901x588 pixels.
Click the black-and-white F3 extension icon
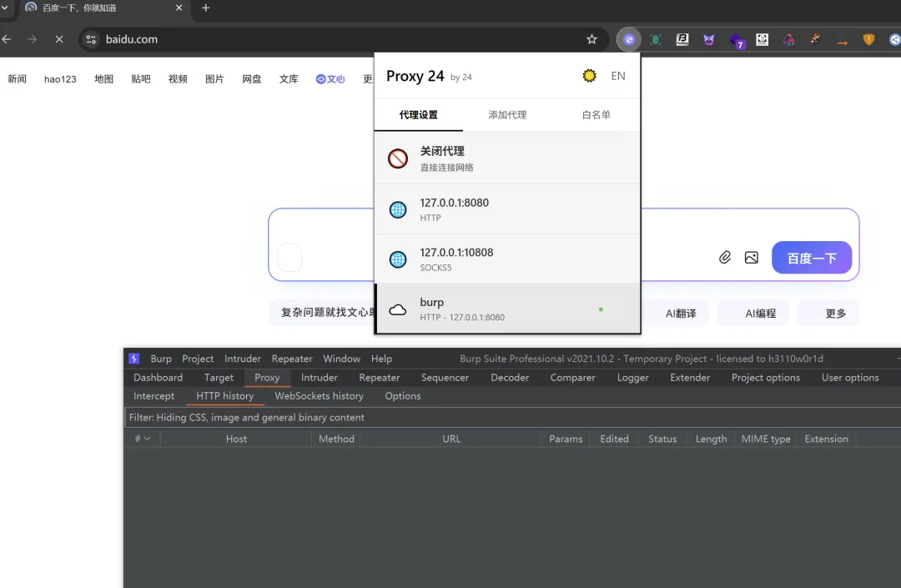[x=682, y=40]
